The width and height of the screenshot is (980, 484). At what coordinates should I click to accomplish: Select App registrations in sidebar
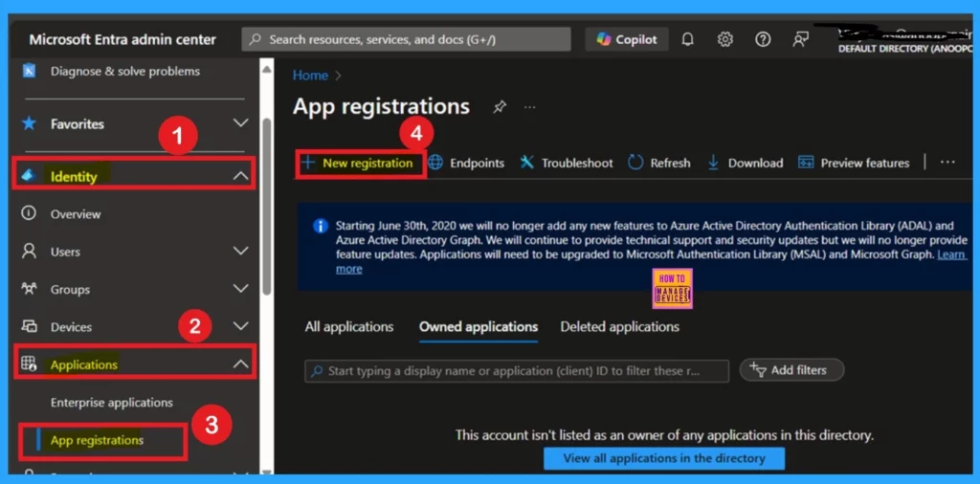[97, 440]
